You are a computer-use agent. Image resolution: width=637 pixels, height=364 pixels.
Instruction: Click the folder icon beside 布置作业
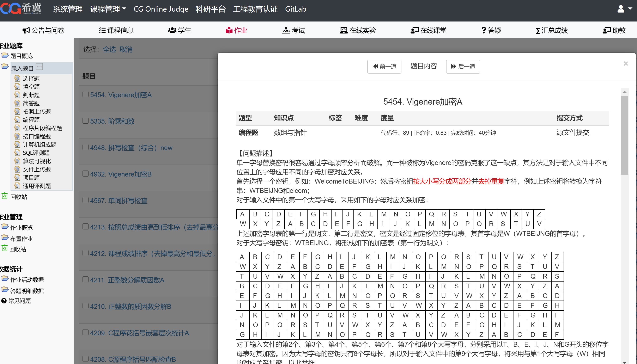(5, 237)
